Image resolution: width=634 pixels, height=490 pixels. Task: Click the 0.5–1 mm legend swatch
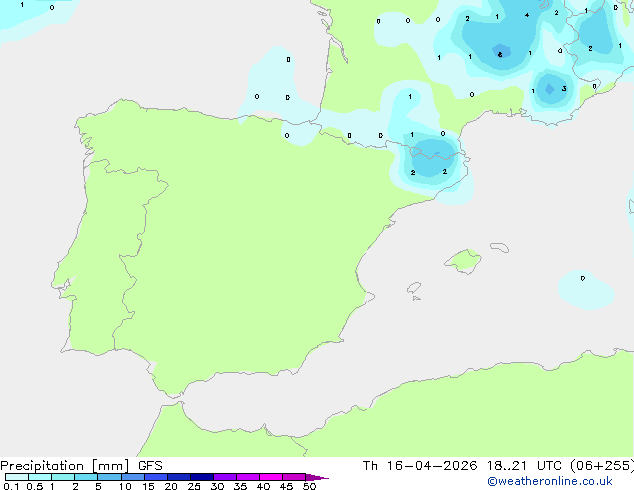[40, 477]
